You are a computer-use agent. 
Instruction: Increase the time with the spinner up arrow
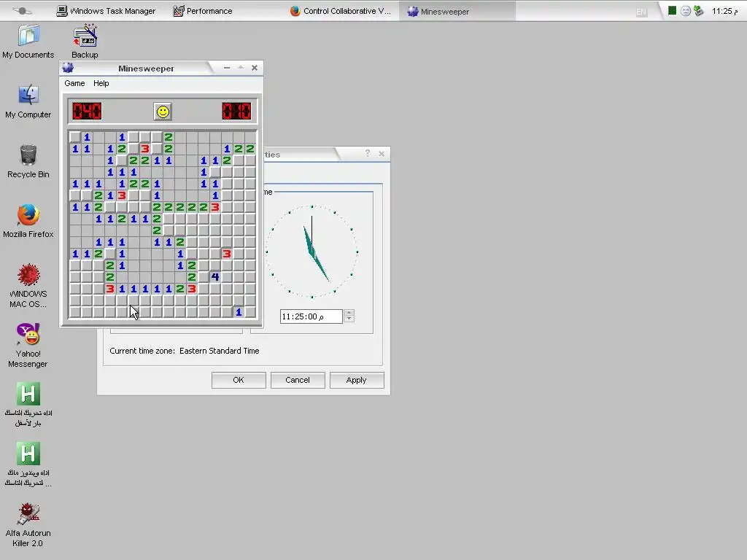(349, 313)
